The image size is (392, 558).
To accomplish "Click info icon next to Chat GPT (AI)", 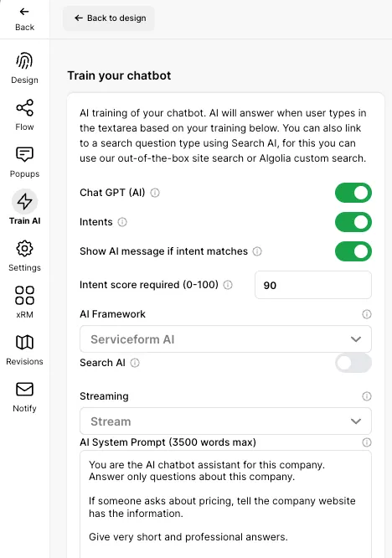I will pos(155,193).
